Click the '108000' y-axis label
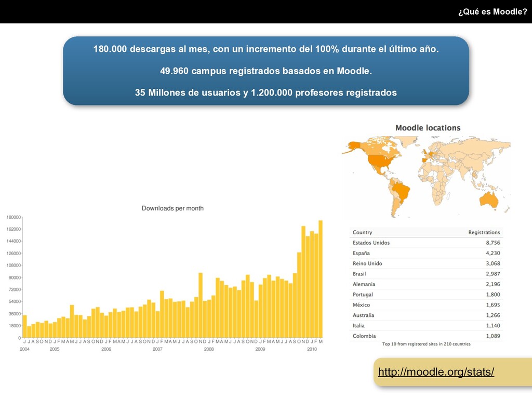Image resolution: width=532 pixels, height=399 pixels. [14, 265]
